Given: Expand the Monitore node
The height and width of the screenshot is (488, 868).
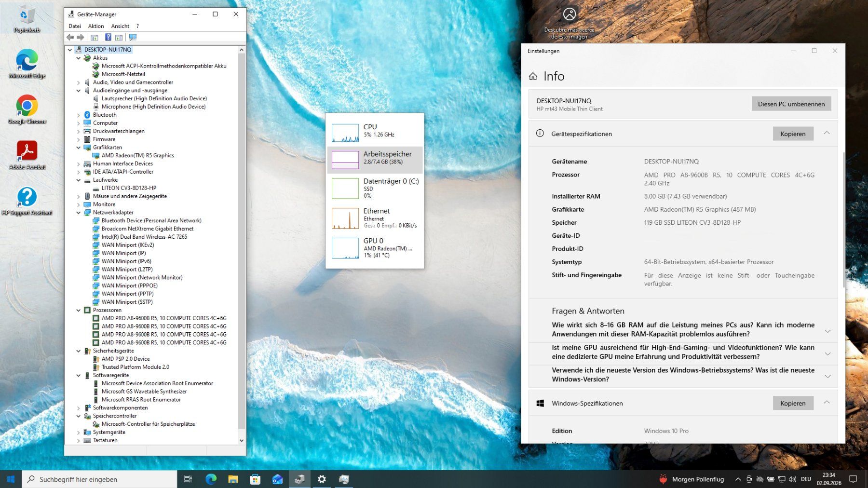Looking at the screenshot, I should 79,204.
